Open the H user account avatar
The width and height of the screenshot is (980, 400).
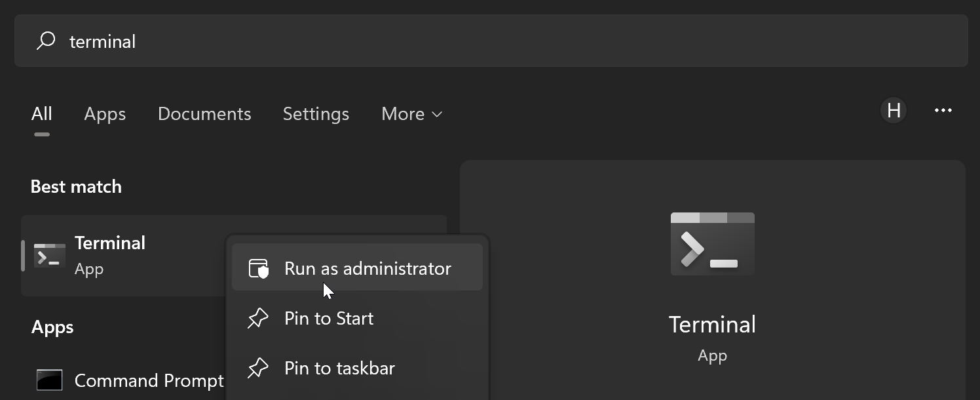click(x=894, y=111)
